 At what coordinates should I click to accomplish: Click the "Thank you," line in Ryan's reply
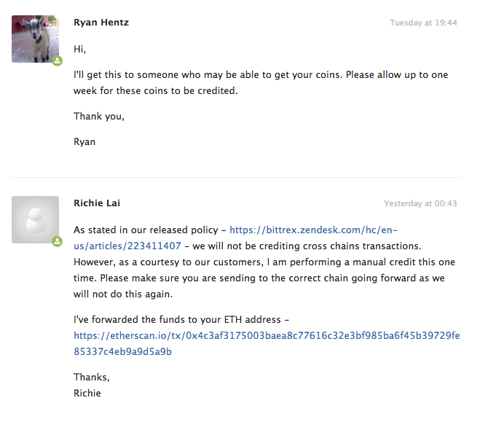coord(98,116)
